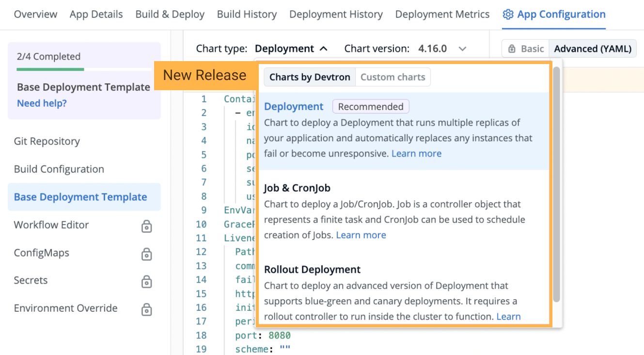Click the App Configuration gear icon
This screenshot has height=355, width=644.
(508, 15)
